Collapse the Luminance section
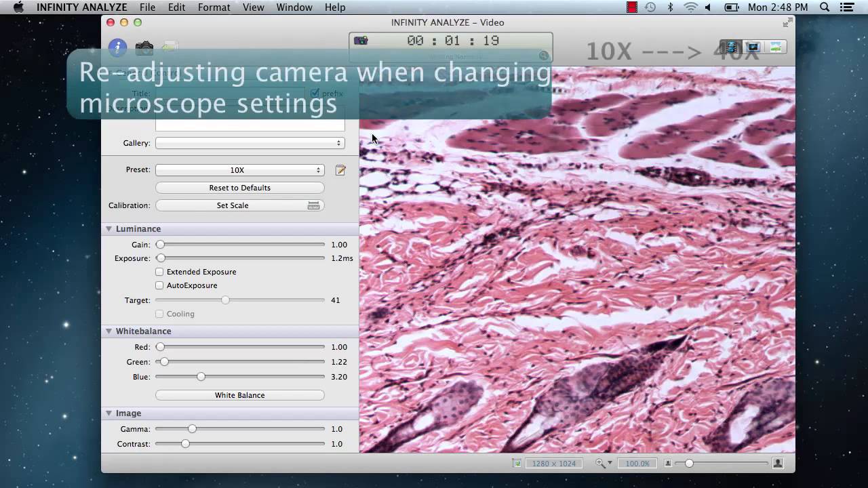 (108, 229)
